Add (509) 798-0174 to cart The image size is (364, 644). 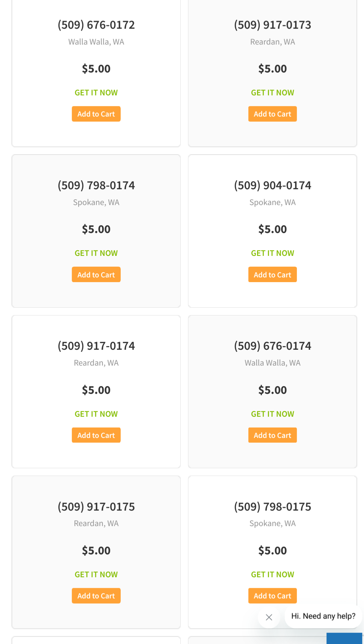pyautogui.click(x=96, y=275)
